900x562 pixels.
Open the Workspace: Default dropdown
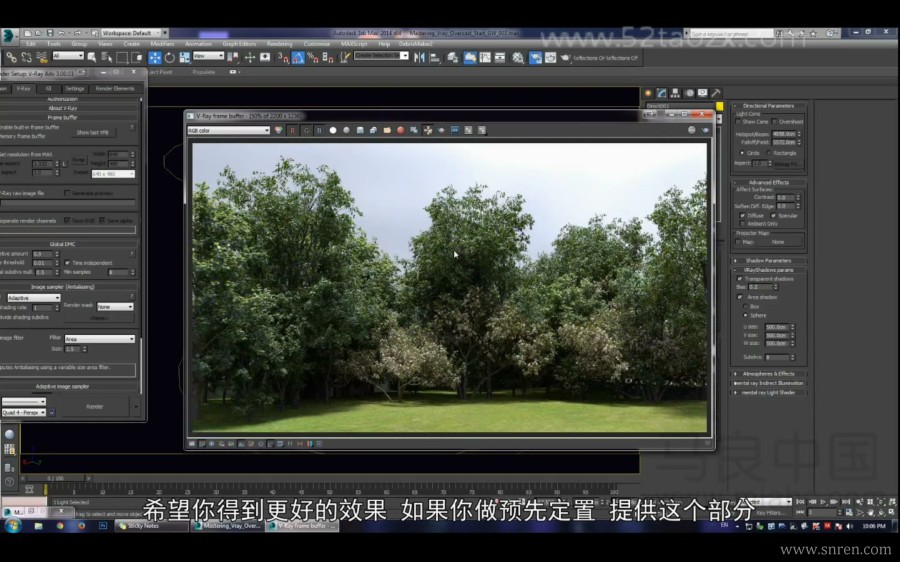(x=130, y=33)
